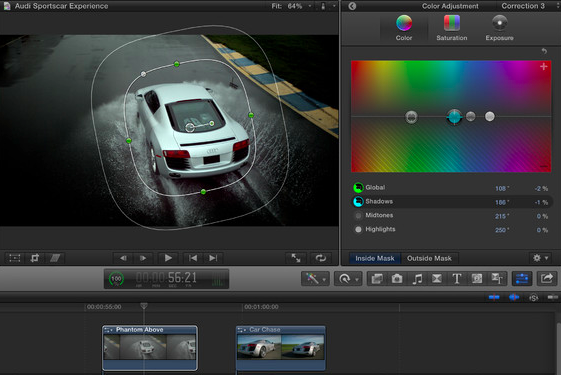Click the Global angle value 108°

pyautogui.click(x=502, y=188)
